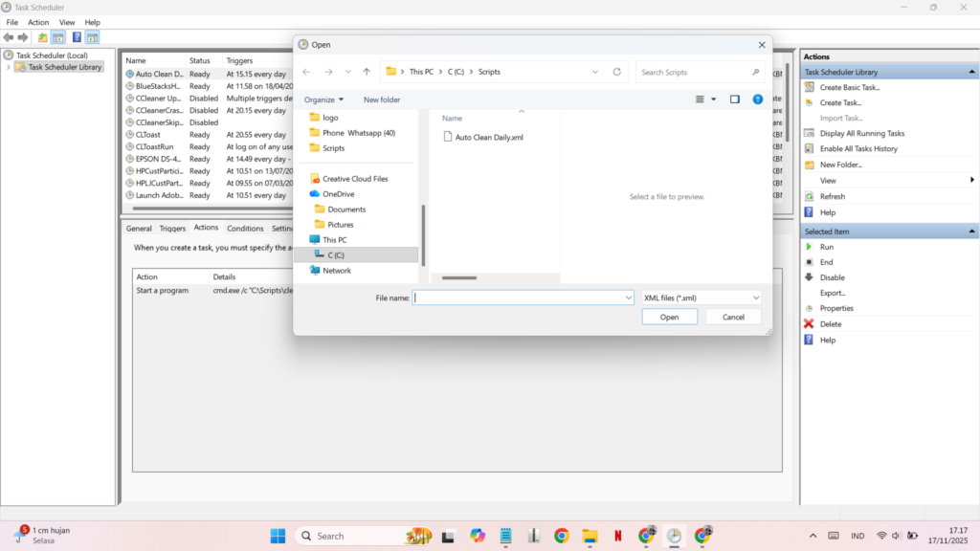The width and height of the screenshot is (980, 551).
Task: Click the New folder button
Action: [382, 99]
